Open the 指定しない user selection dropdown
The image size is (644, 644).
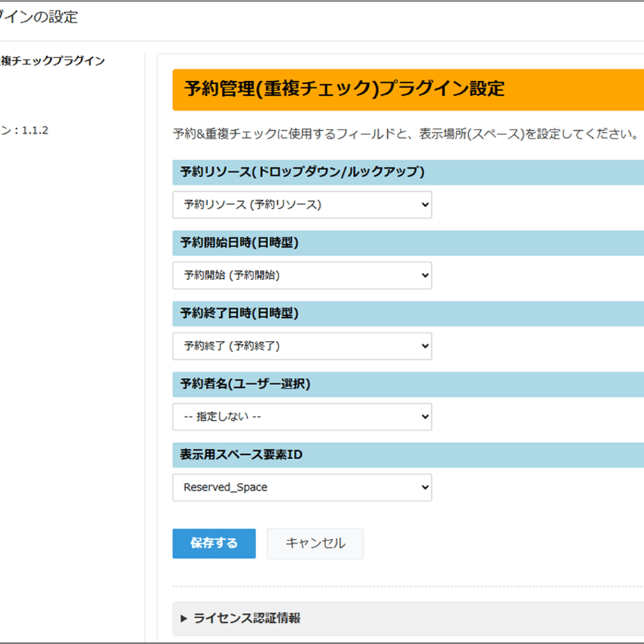pyautogui.click(x=302, y=416)
